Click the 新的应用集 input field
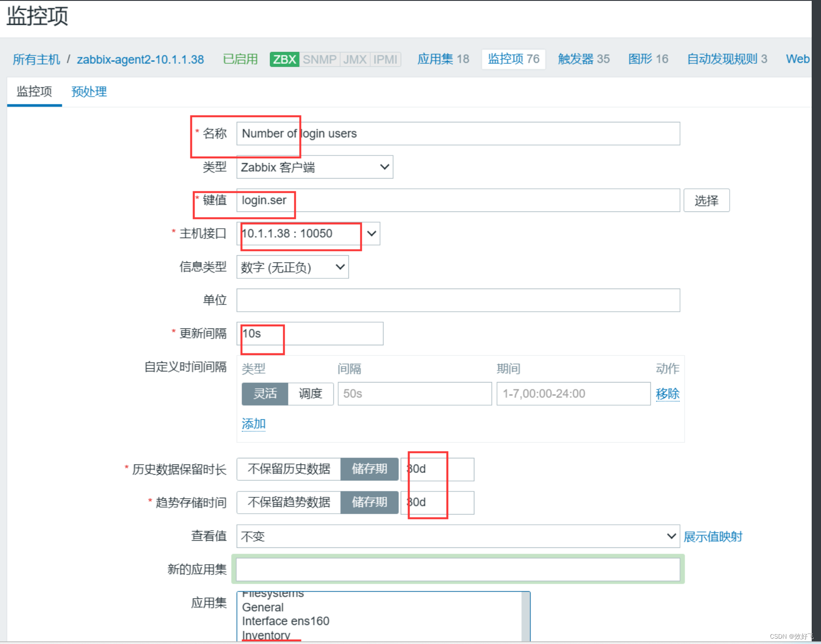Viewport: 821px width, 644px height. coord(458,570)
